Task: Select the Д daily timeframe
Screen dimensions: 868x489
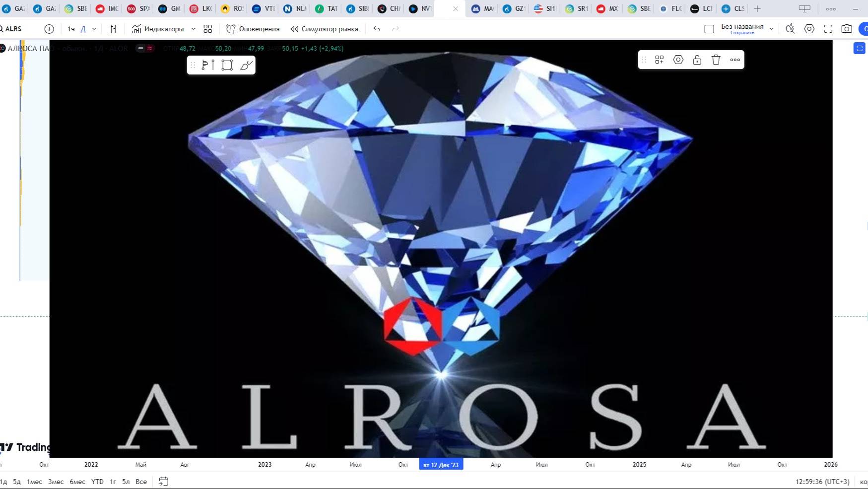Action: [83, 29]
